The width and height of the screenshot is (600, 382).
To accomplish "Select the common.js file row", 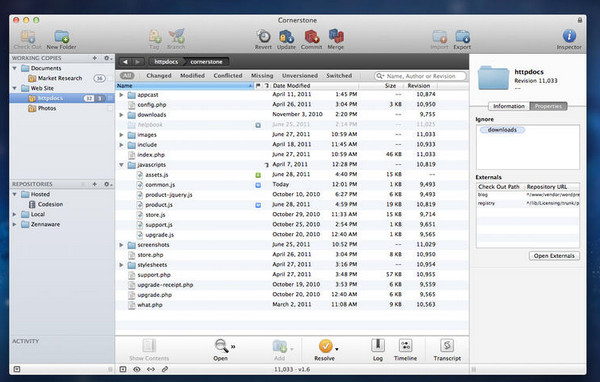I will coord(292,185).
